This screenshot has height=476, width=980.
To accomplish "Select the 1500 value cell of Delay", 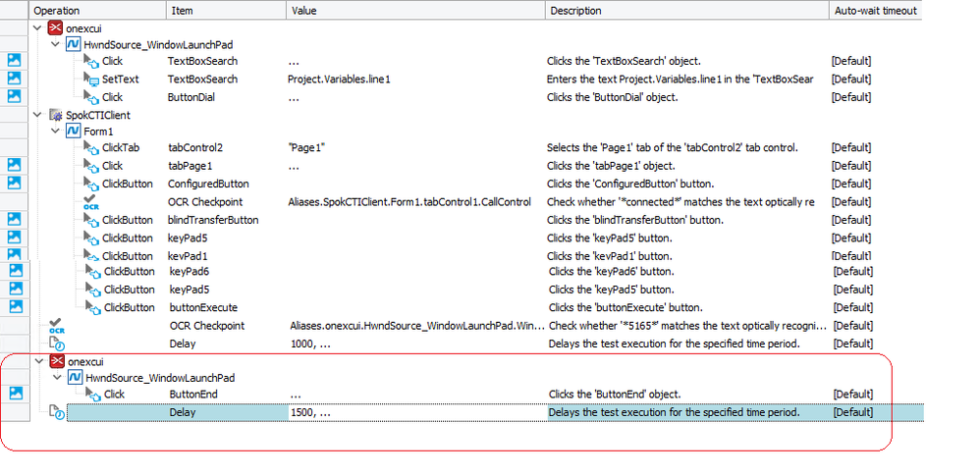I will pos(412,413).
